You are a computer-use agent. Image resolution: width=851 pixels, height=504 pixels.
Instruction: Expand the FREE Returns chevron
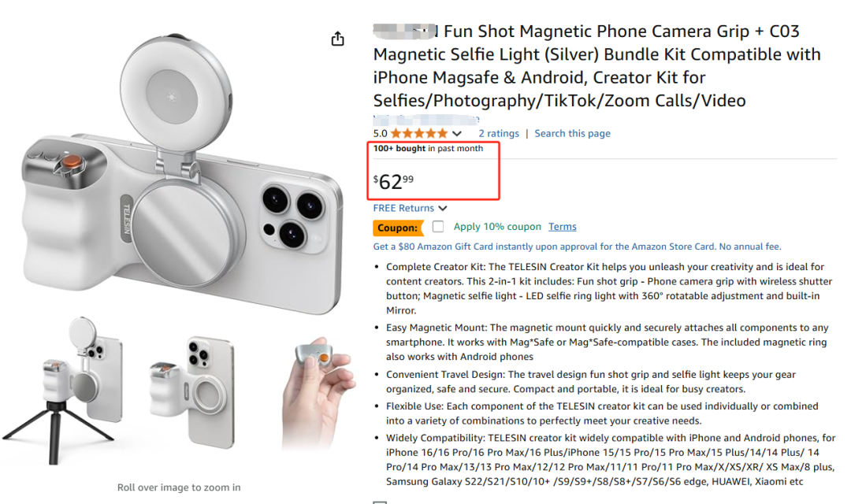click(443, 209)
